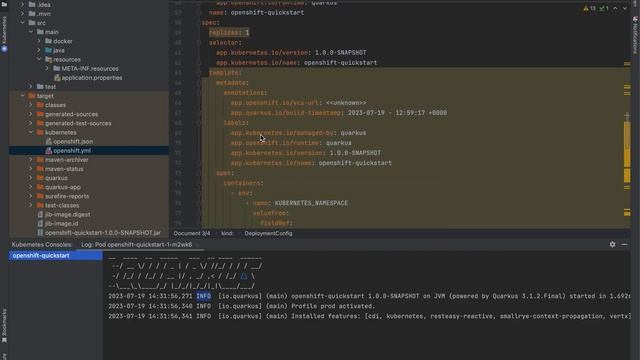Click 'Profile prod activated.' log line
Screen dimensions: 640x360
coord(241,306)
